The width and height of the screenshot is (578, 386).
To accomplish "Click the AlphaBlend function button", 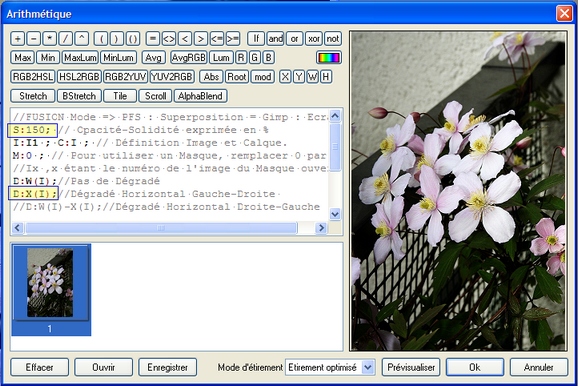I will click(x=200, y=96).
